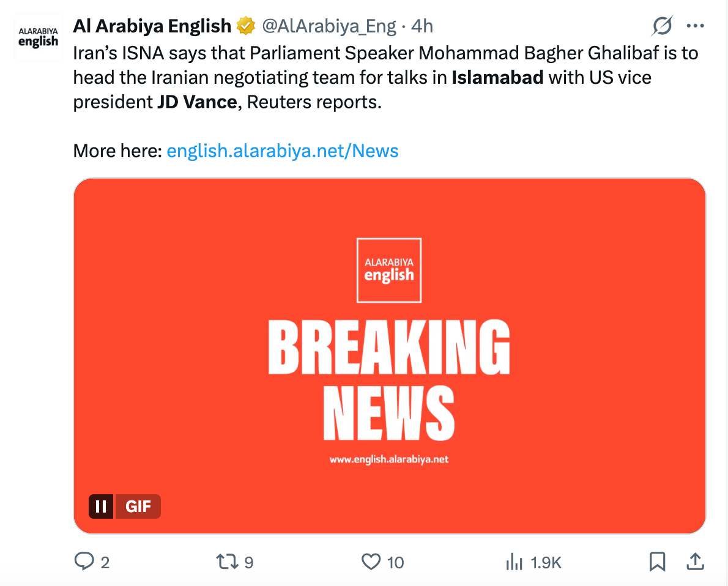The width and height of the screenshot is (728, 586).
Task: Open the Al Arabiya English profile avatar
Action: [39, 37]
